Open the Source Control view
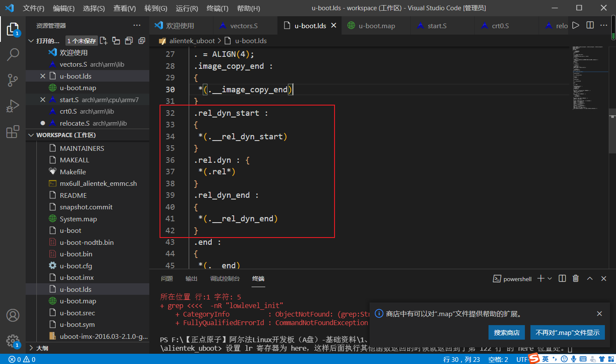 pos(13,80)
